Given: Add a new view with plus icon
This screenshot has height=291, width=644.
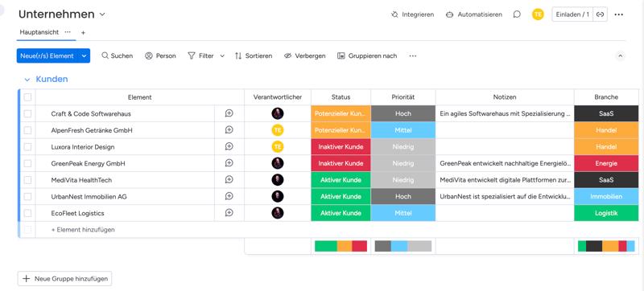Looking at the screenshot, I should 83,32.
